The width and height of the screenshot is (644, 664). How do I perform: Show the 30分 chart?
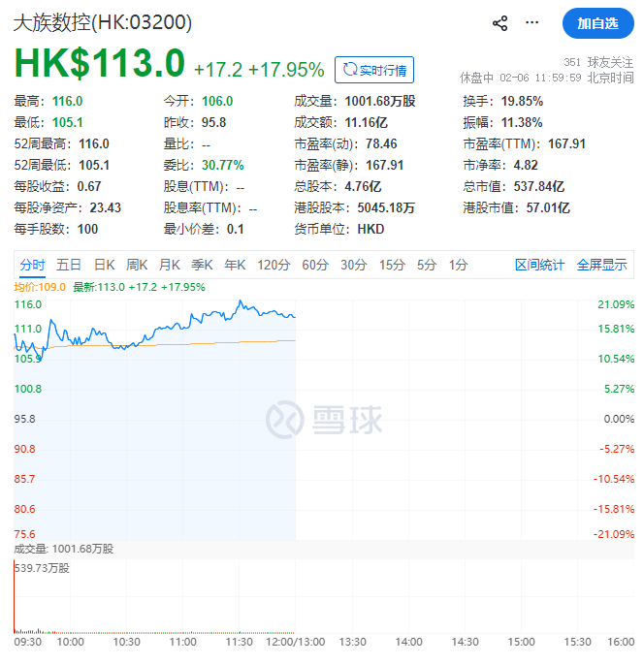tap(354, 265)
